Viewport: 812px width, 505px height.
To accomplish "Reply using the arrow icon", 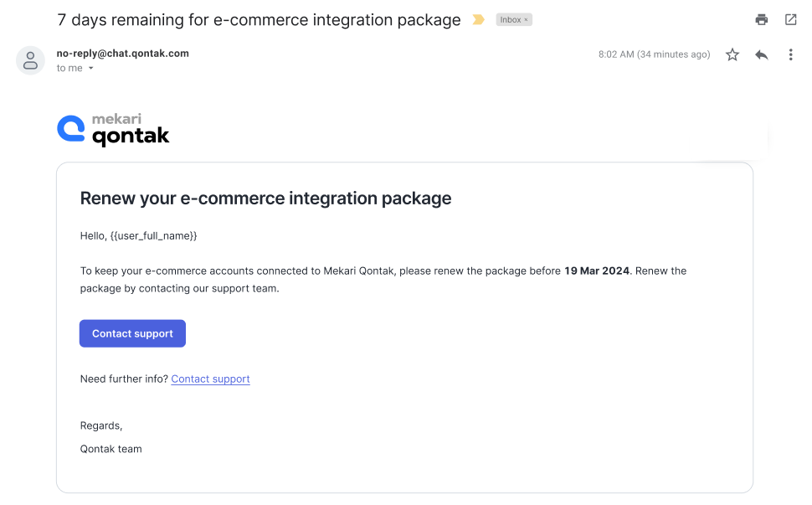I will (x=761, y=54).
